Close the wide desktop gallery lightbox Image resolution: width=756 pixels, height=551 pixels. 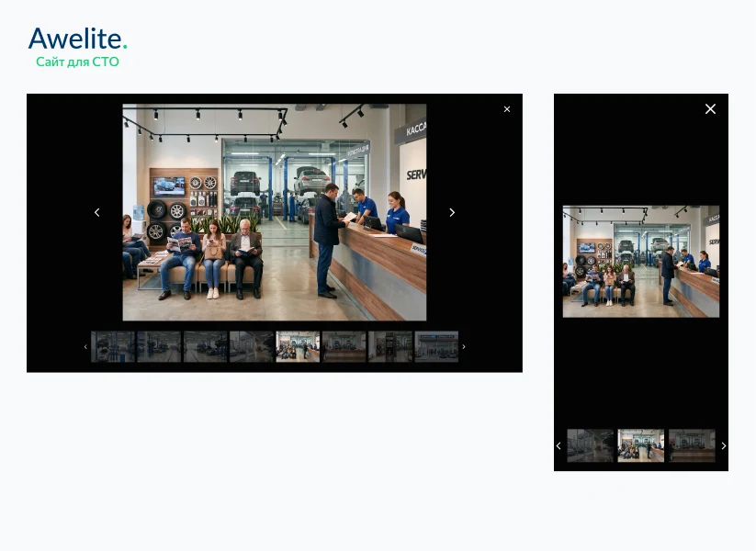click(507, 109)
